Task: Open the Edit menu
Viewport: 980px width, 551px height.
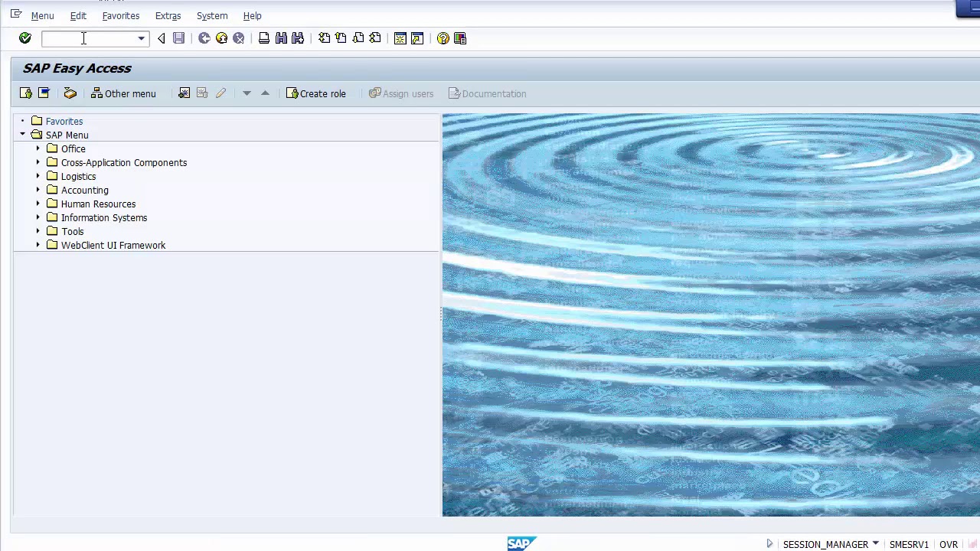Action: tap(78, 15)
